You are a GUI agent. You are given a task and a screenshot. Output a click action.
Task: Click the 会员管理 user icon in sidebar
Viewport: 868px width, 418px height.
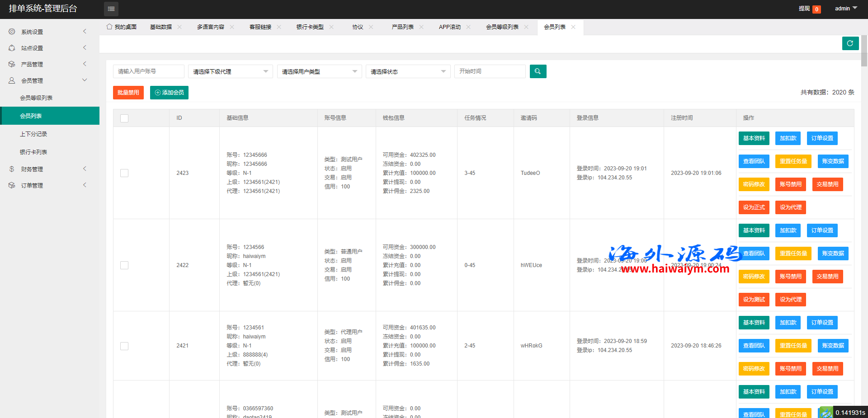[x=12, y=80]
